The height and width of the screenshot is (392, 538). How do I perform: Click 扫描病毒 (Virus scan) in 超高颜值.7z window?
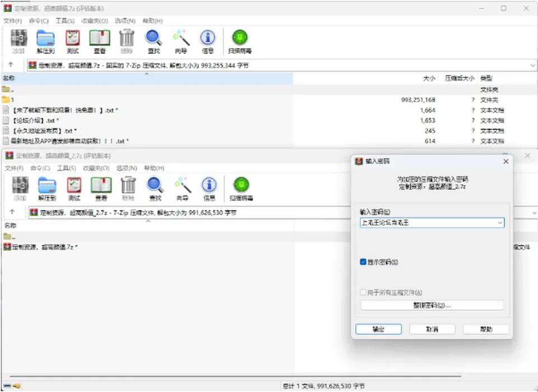240,41
